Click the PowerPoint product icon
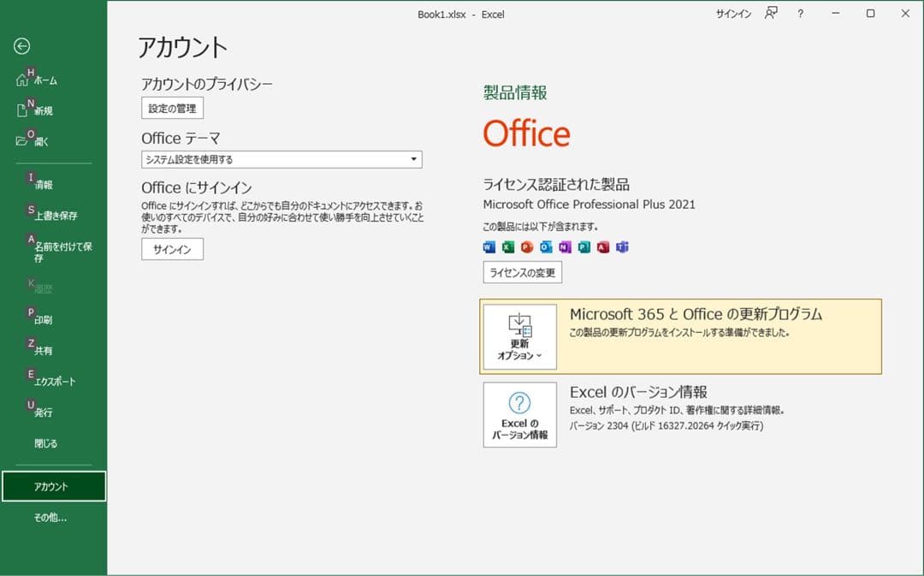Image resolution: width=924 pixels, height=576 pixels. point(527,246)
